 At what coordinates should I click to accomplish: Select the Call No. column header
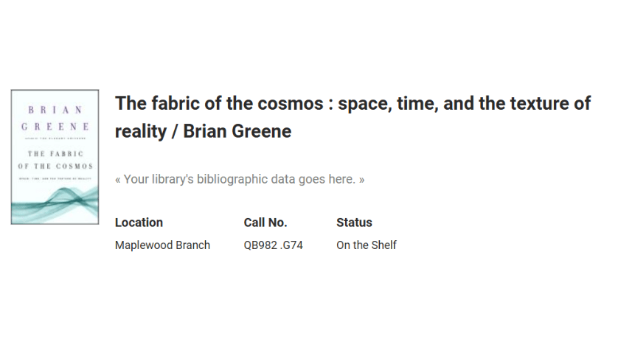tap(265, 223)
